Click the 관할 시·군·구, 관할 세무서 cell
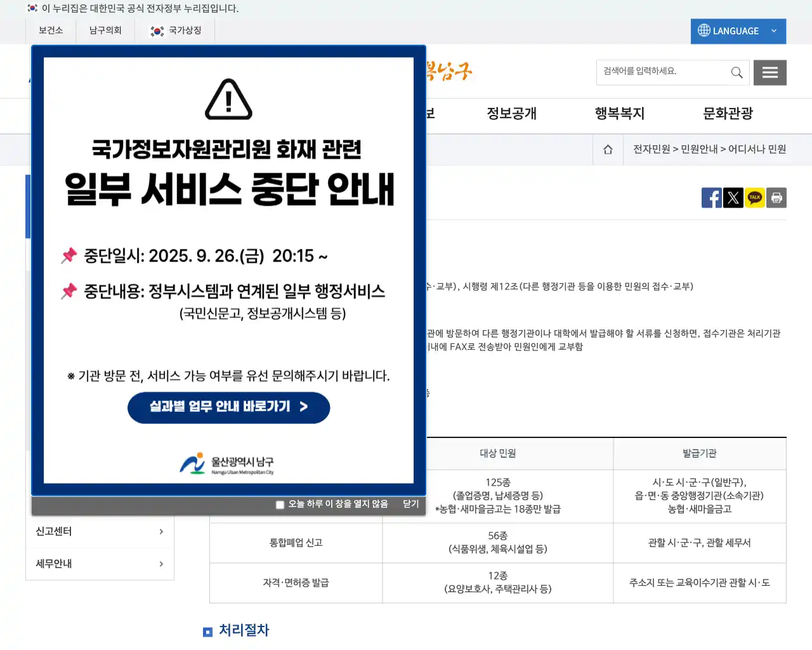The width and height of the screenshot is (812, 650). point(700,543)
